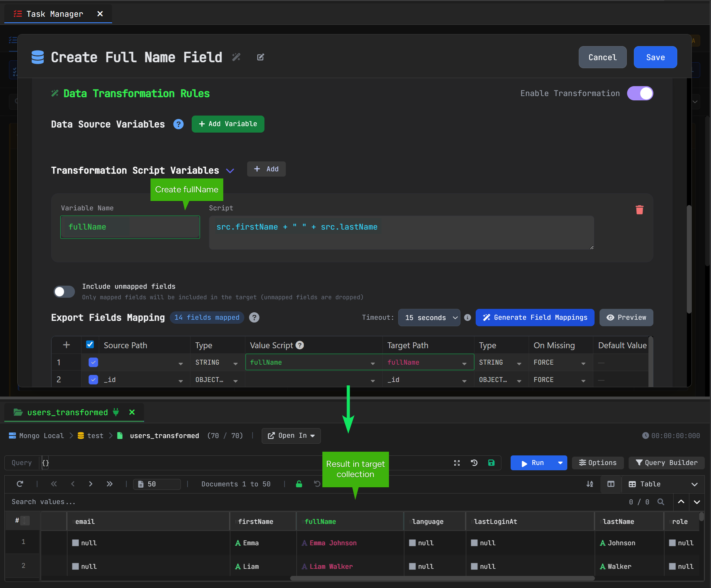Click the green save query icon
The width and height of the screenshot is (711, 588).
pos(491,463)
